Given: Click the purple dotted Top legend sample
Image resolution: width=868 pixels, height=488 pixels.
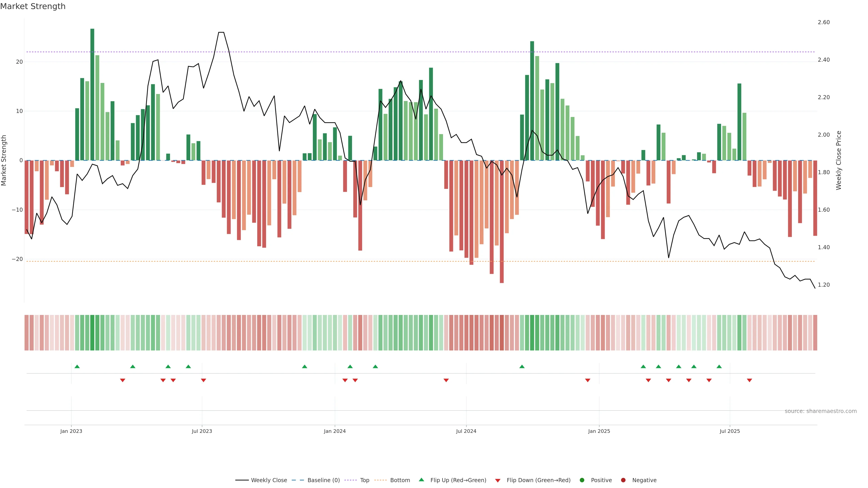Looking at the screenshot, I should pos(350,480).
